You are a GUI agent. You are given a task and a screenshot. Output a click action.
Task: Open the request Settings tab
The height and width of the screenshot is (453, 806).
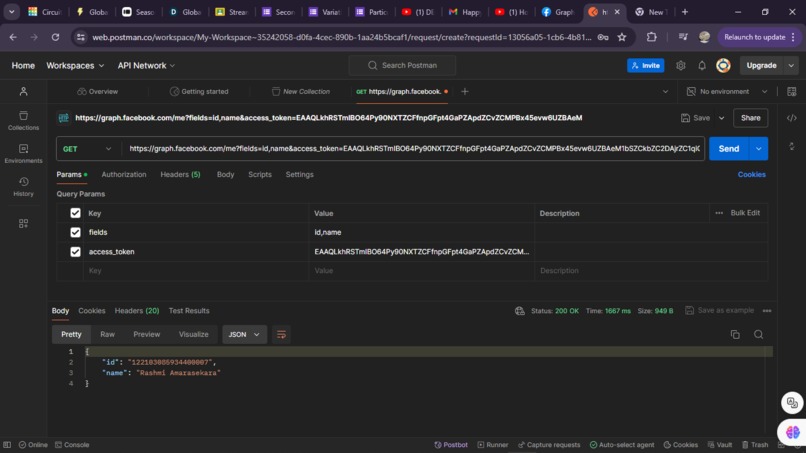point(300,174)
